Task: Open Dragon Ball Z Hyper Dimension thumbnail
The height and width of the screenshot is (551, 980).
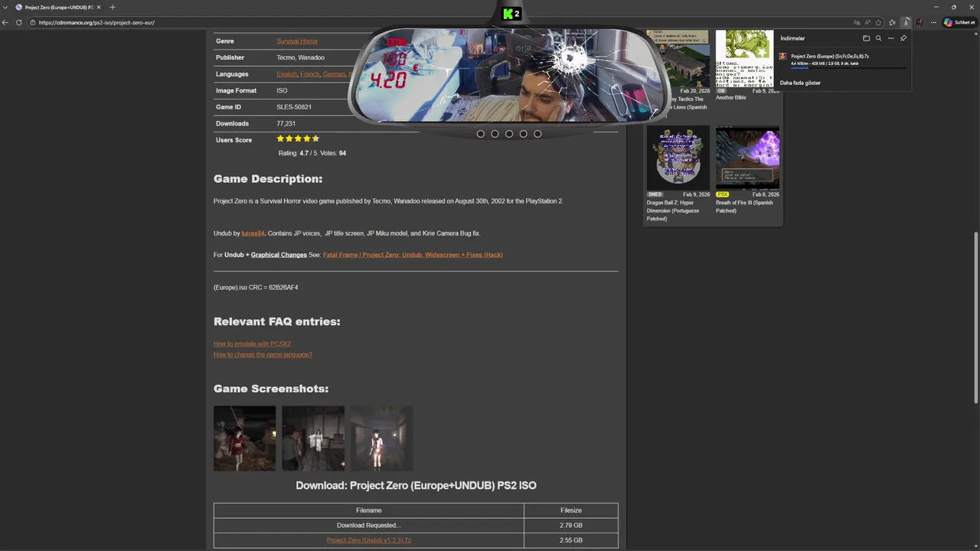Action: coord(678,158)
